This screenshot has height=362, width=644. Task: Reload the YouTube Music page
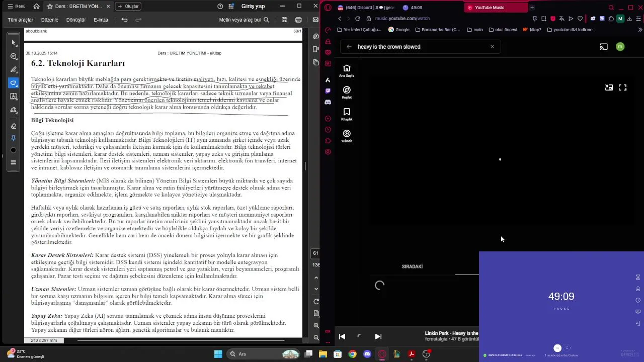coord(357,19)
